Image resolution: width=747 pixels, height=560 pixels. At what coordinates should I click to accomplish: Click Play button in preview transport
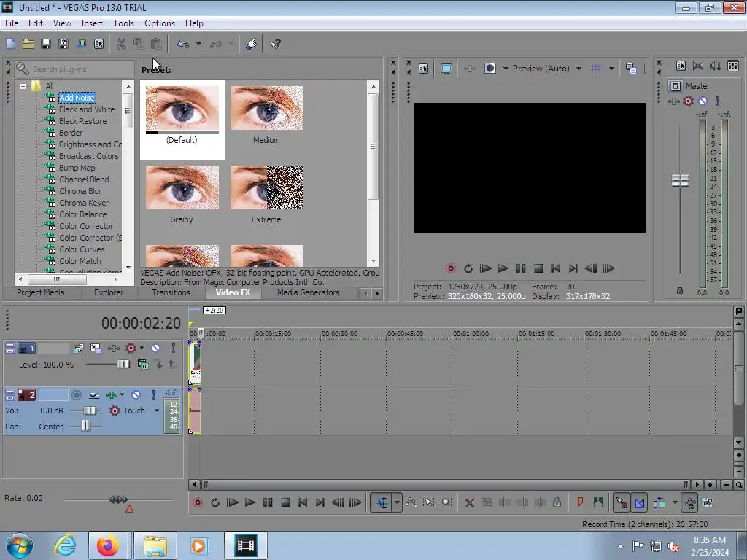(x=503, y=268)
